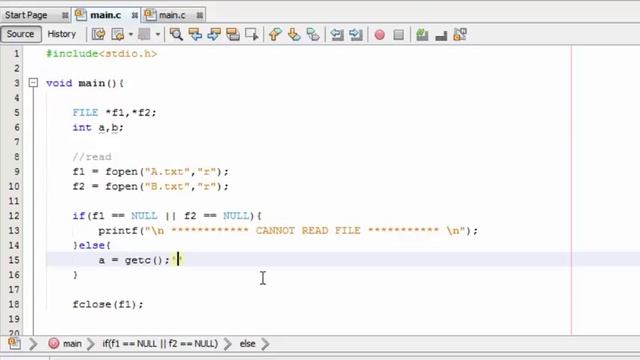Click on 'a = getc();' statement

tap(134, 260)
